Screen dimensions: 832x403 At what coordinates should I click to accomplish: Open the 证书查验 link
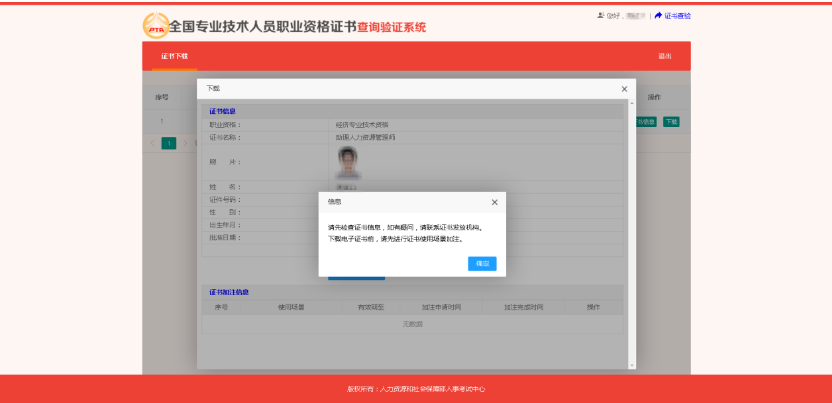point(673,16)
